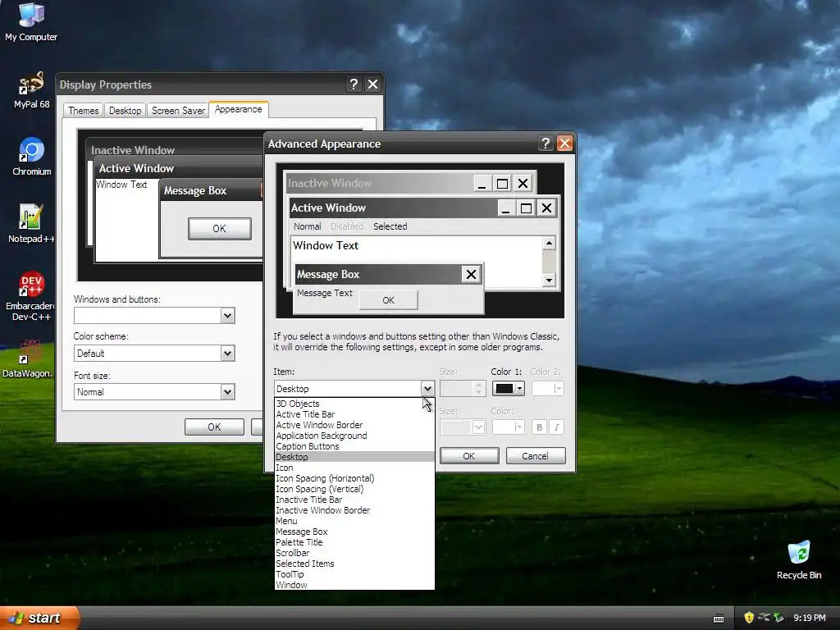Close the Advanced Appearance dialog with X
840x630 pixels.
(564, 143)
